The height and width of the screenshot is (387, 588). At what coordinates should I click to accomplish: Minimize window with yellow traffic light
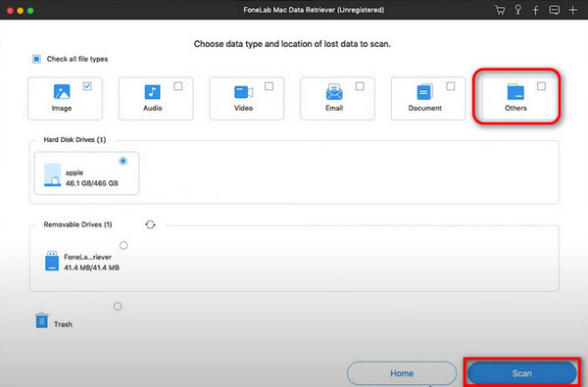(x=21, y=11)
